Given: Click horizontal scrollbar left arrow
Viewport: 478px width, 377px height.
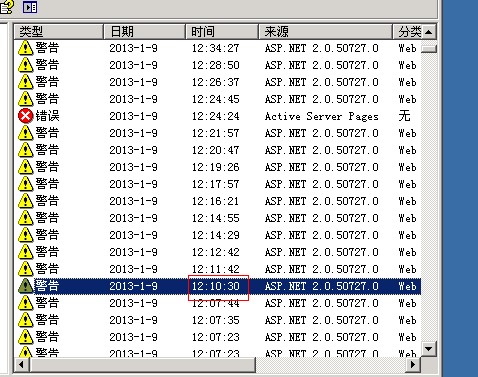Looking at the screenshot, I should click(22, 364).
